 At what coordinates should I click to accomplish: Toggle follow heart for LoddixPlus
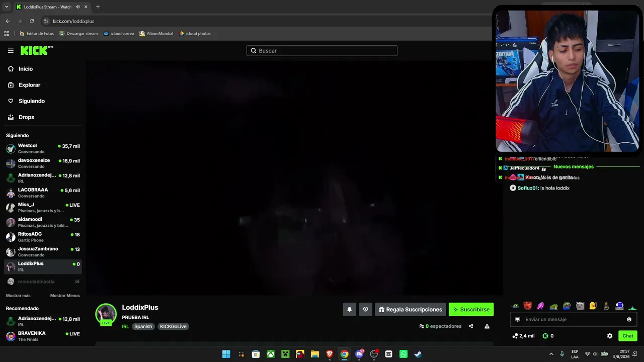click(x=366, y=310)
